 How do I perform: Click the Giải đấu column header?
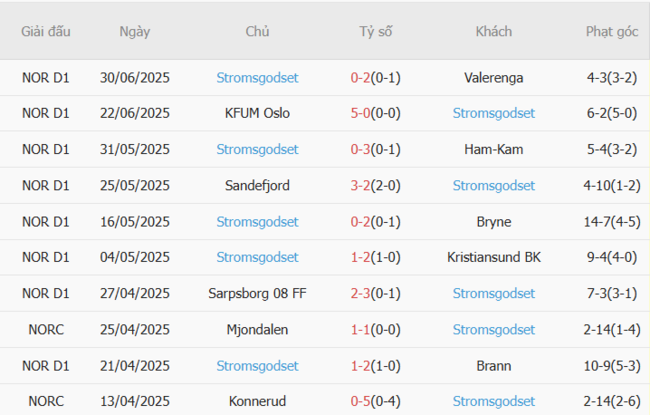(x=46, y=31)
